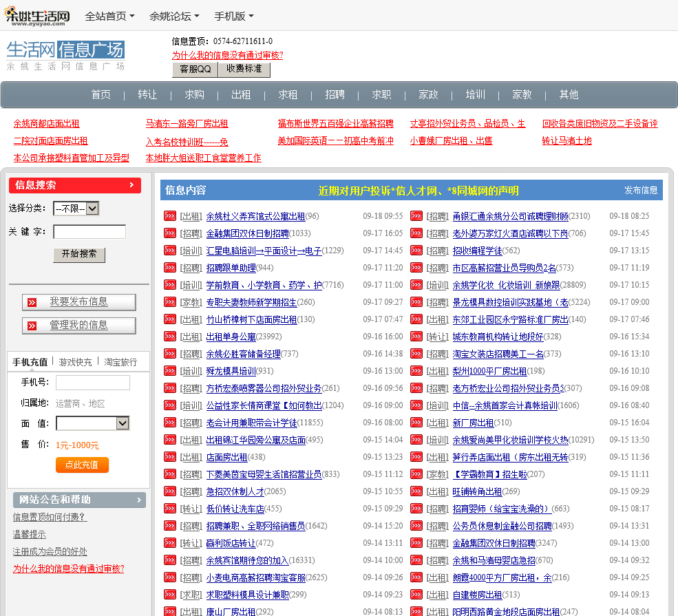The width and height of the screenshot is (678, 616).
Task: Click red arrow icon beside 甬银汇通余姚分公司诚聘理财顾
Action: click(416, 215)
